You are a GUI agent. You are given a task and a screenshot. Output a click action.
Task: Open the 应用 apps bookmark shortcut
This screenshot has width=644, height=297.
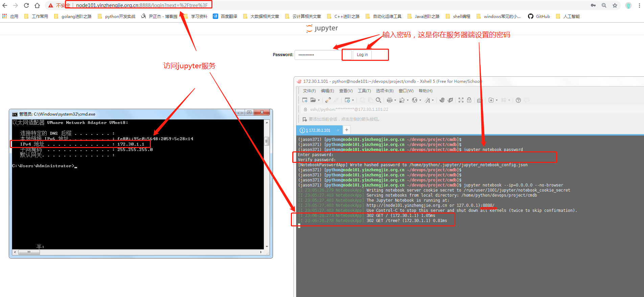tap(10, 16)
